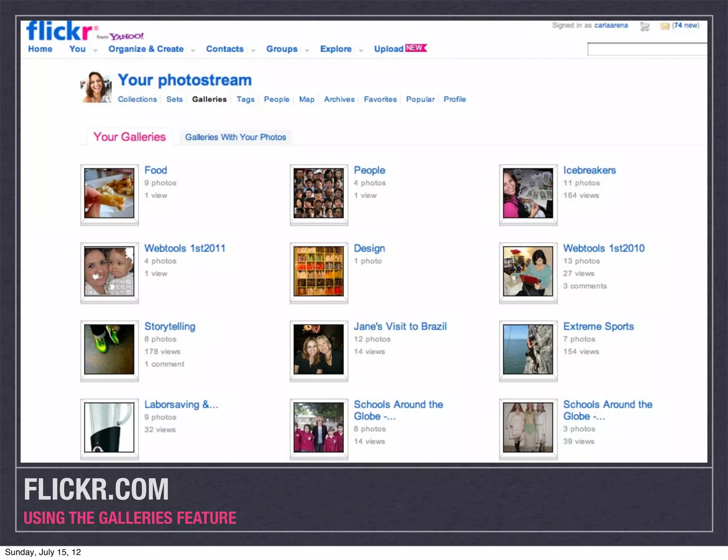Image resolution: width=728 pixels, height=560 pixels.
Task: Click the Extreme Sports title
Action: click(599, 327)
